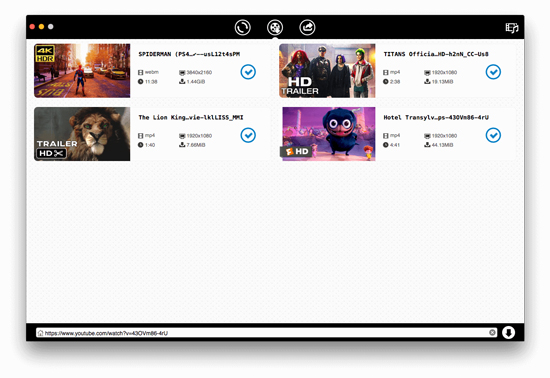Click the SPIDERMAN video title text
Viewport: 550px width, 378px height.
coord(189,54)
